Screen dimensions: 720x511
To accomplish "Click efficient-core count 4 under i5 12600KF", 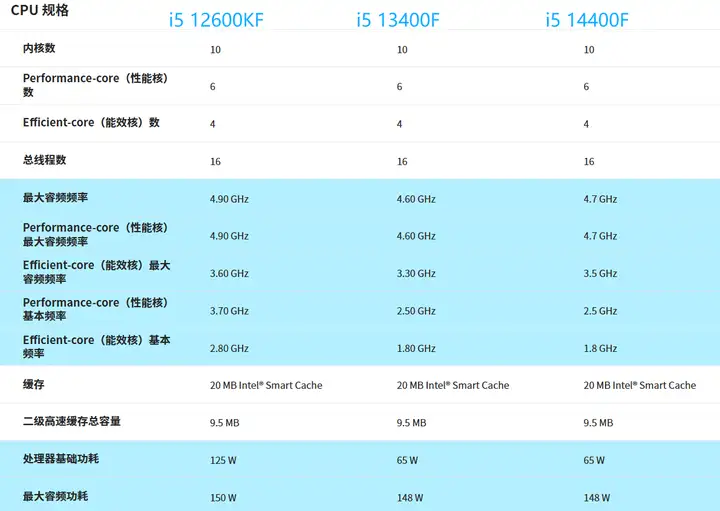I will (213, 124).
